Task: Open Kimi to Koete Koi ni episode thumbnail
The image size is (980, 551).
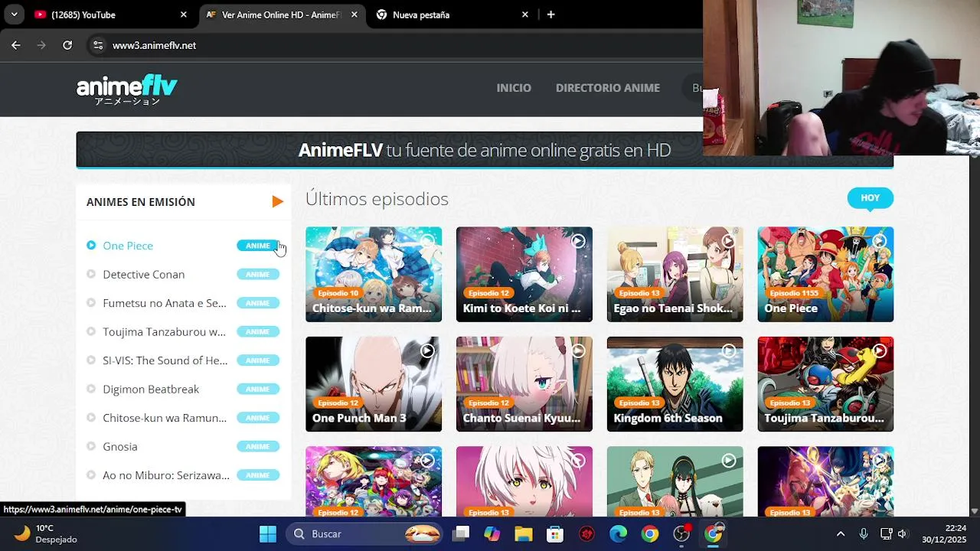Action: click(524, 274)
